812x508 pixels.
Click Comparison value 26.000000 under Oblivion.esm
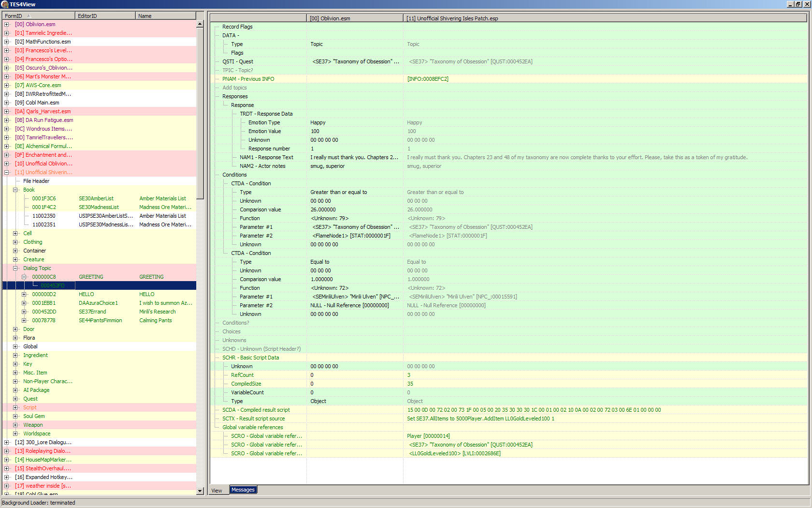[355, 209]
